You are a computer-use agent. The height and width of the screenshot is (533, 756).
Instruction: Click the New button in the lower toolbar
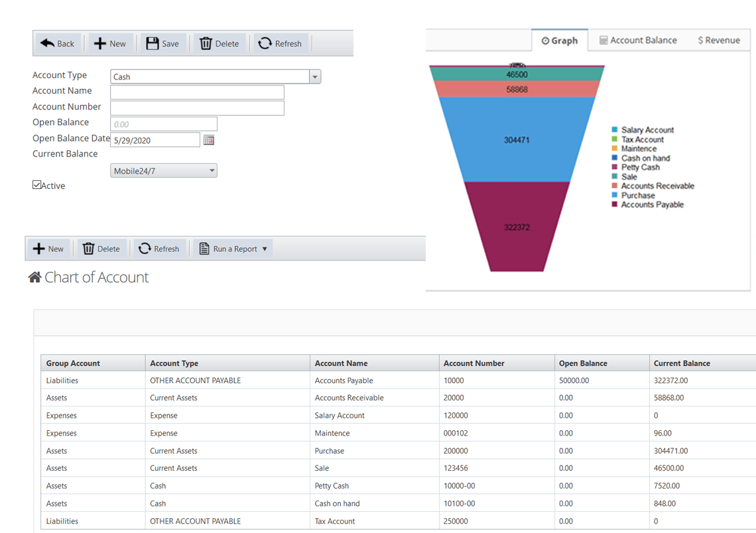coord(48,248)
